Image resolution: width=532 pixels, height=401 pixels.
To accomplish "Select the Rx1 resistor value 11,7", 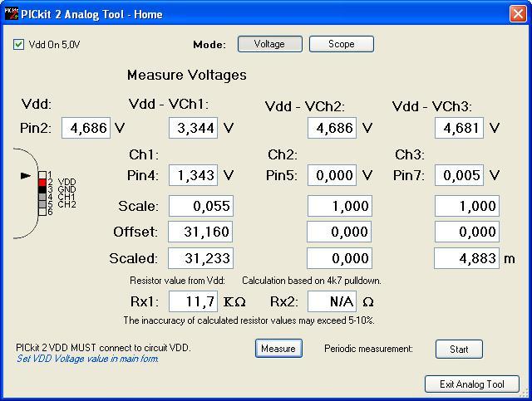I will click(x=193, y=301).
